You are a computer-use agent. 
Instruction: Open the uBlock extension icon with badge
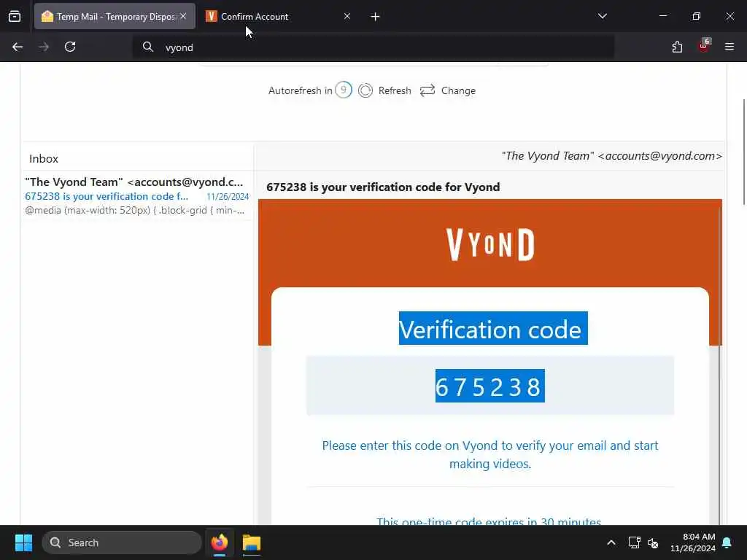click(704, 46)
